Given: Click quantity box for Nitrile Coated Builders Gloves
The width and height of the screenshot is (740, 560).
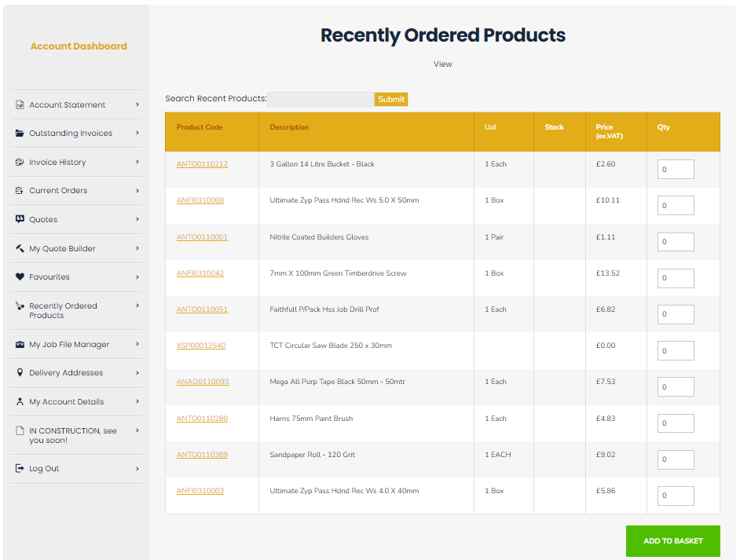Looking at the screenshot, I should coord(675,242).
